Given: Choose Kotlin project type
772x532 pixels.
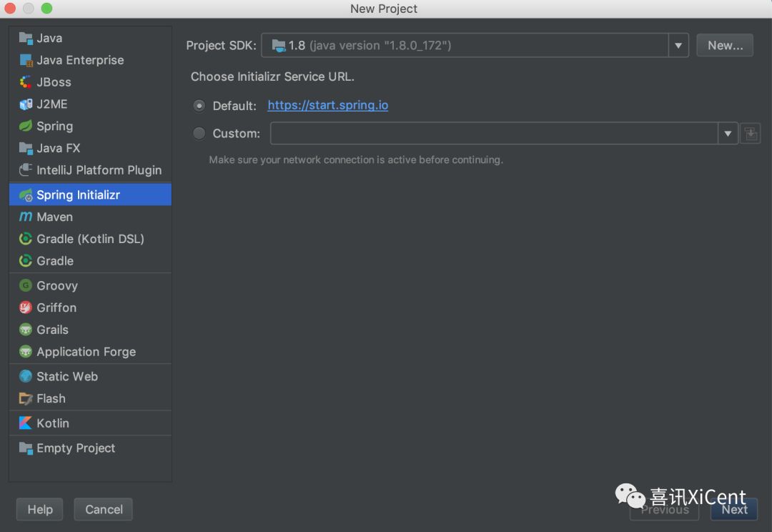Looking at the screenshot, I should (90, 423).
